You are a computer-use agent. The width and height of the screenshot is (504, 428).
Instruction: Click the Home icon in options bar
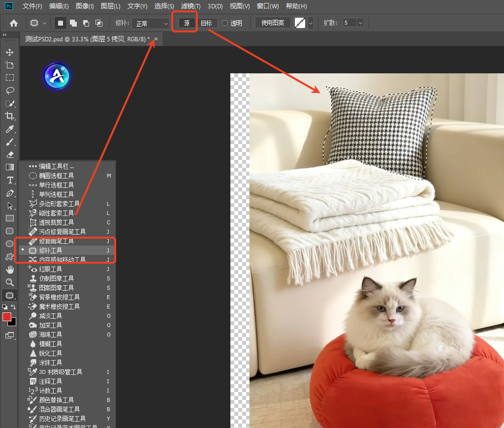(14, 23)
